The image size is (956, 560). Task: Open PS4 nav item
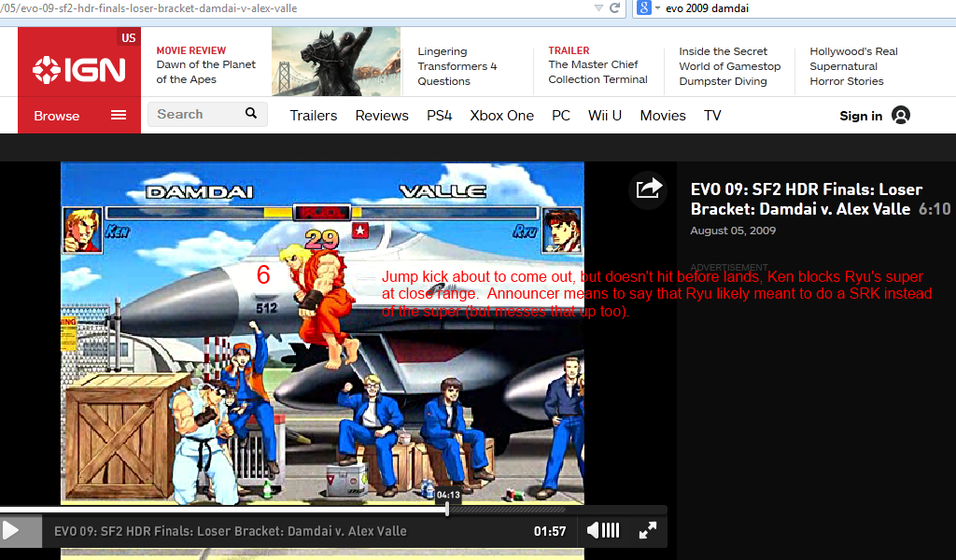pyautogui.click(x=439, y=115)
